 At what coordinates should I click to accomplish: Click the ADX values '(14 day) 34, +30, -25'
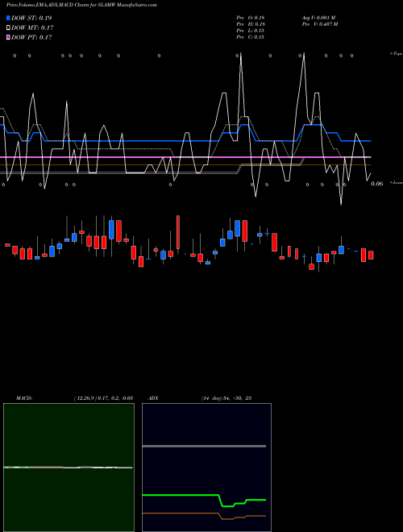pyautogui.click(x=226, y=398)
